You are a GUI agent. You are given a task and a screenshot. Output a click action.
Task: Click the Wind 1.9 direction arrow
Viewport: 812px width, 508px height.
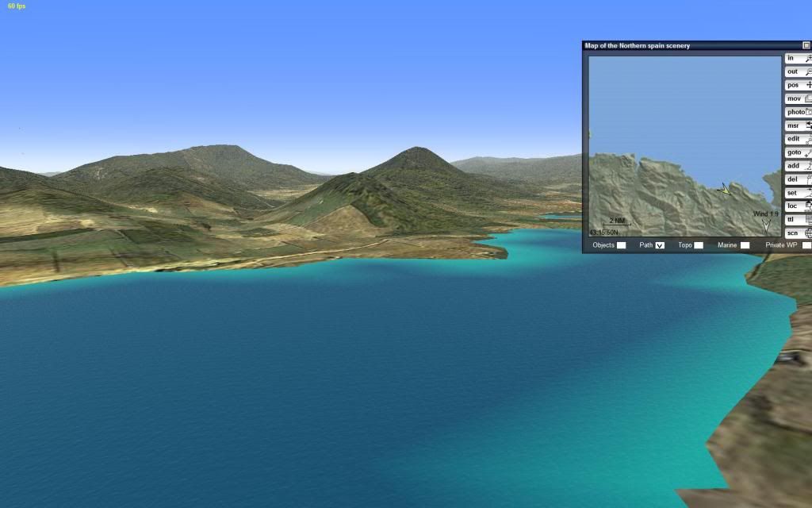pos(767,225)
